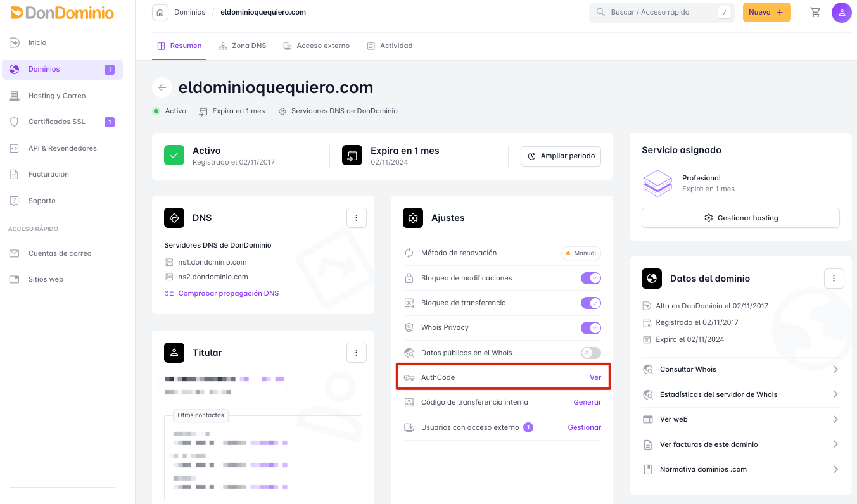Click Dominios in the breadcrumb
The image size is (857, 504).
pos(189,12)
